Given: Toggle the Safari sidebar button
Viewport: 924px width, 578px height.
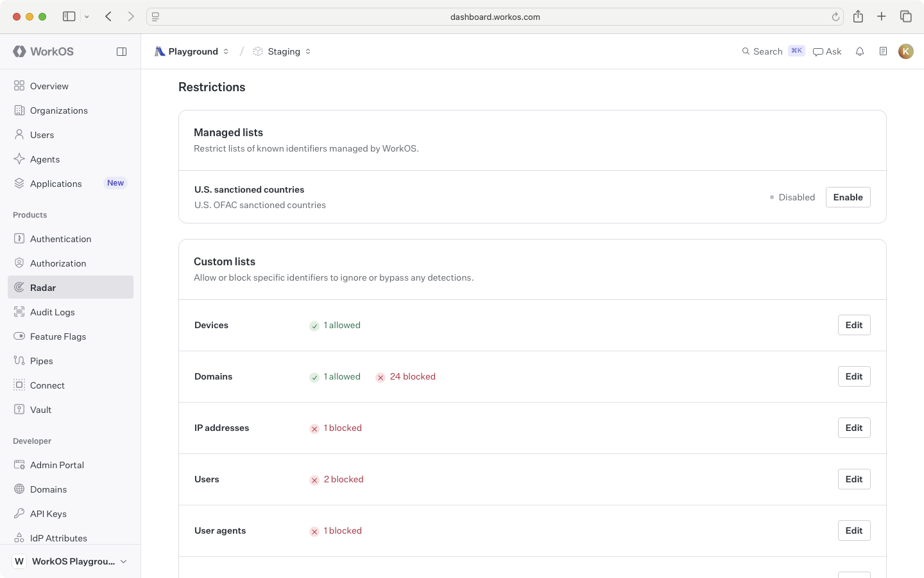Looking at the screenshot, I should [69, 17].
